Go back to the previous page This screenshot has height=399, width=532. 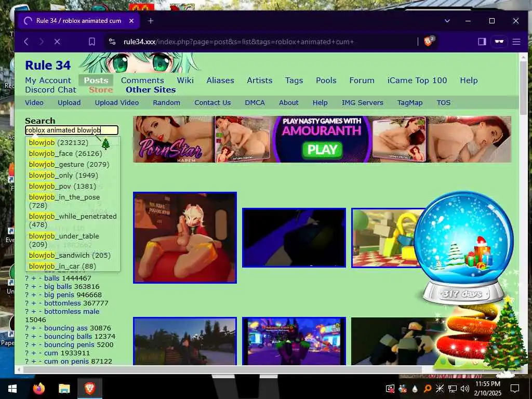tap(26, 42)
